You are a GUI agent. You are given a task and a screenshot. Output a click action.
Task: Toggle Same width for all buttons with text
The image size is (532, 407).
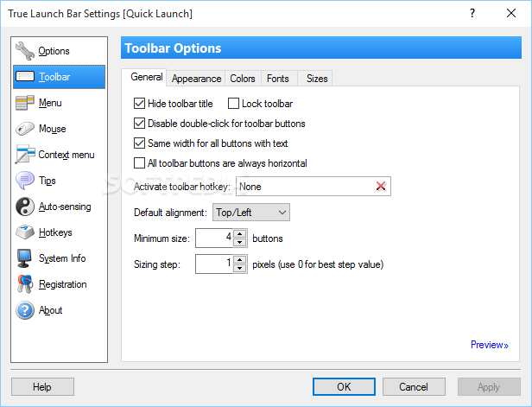pyautogui.click(x=139, y=143)
